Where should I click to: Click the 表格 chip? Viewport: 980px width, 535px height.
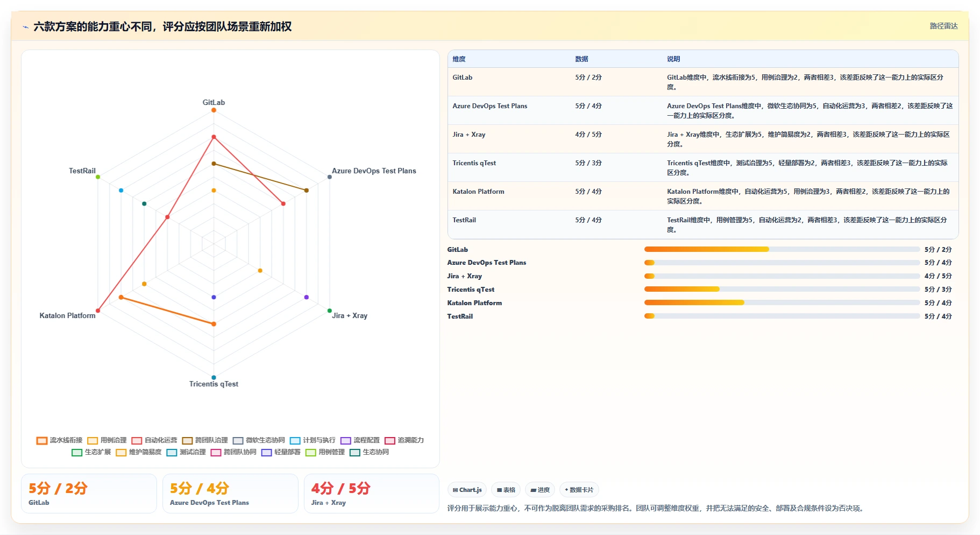tap(506, 490)
